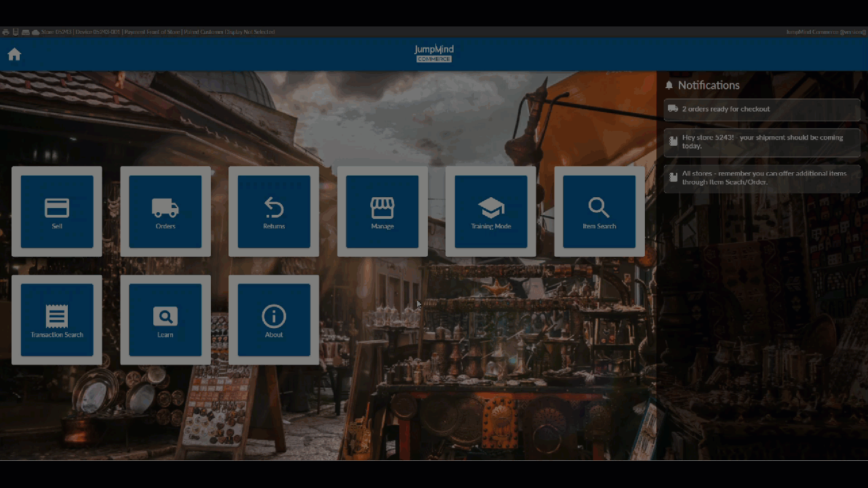Image resolution: width=868 pixels, height=488 pixels.
Task: Open the Orders truck tile
Action: (165, 211)
